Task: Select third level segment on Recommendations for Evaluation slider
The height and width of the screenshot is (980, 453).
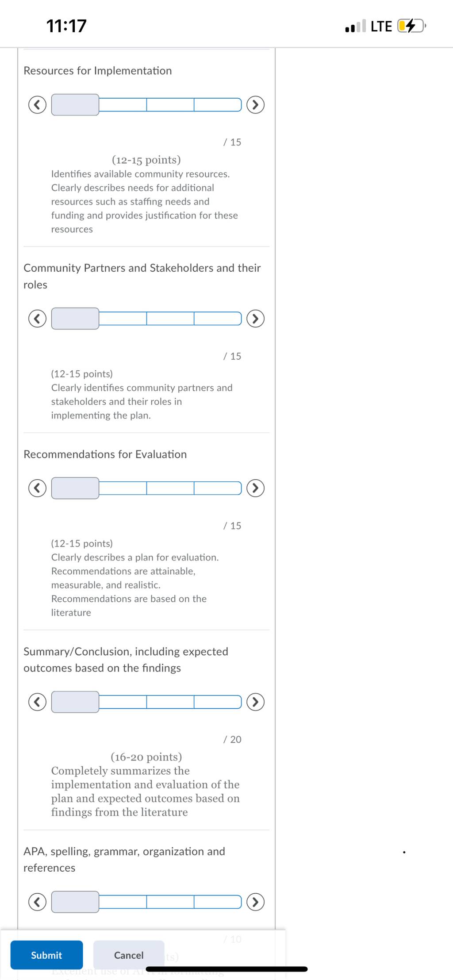Action: 170,488
